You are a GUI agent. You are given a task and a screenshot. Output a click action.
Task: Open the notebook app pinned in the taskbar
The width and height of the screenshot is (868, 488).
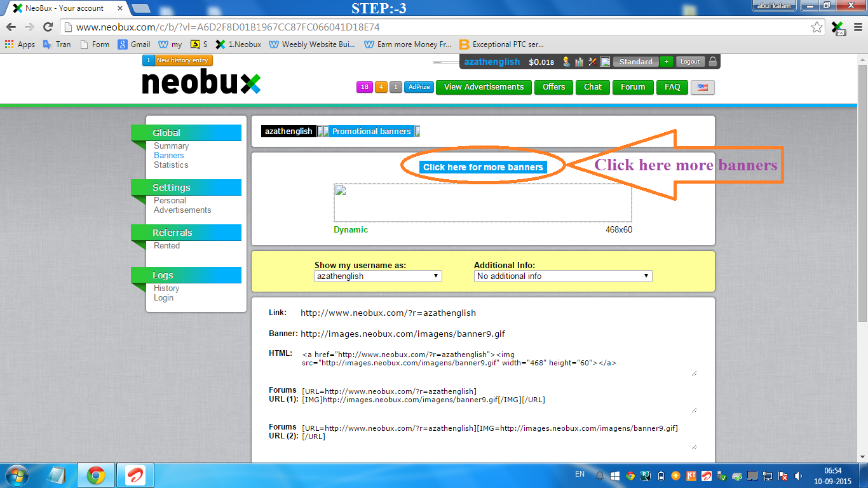point(57,475)
